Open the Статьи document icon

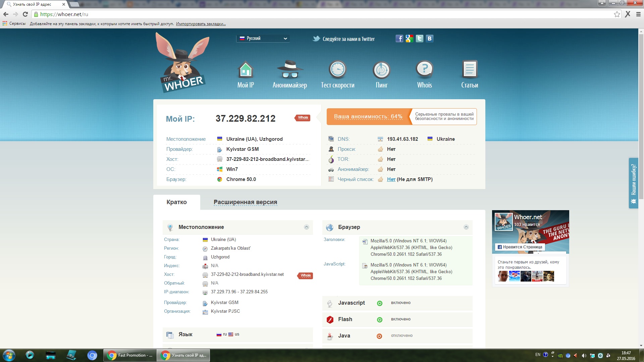470,69
